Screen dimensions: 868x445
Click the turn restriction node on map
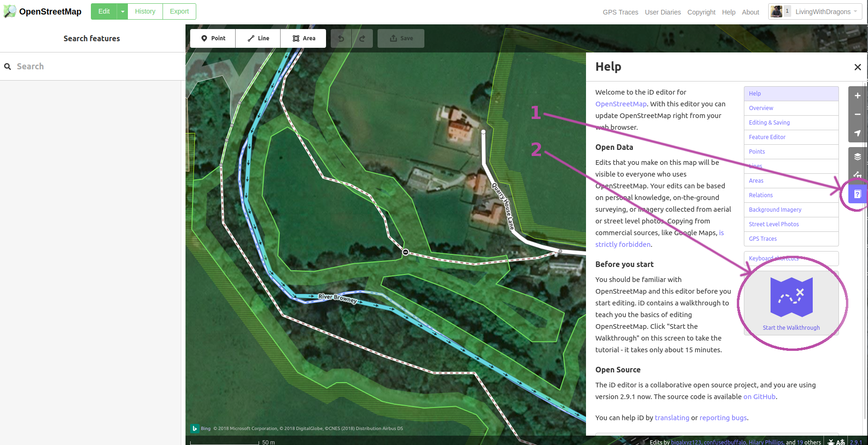click(x=406, y=252)
